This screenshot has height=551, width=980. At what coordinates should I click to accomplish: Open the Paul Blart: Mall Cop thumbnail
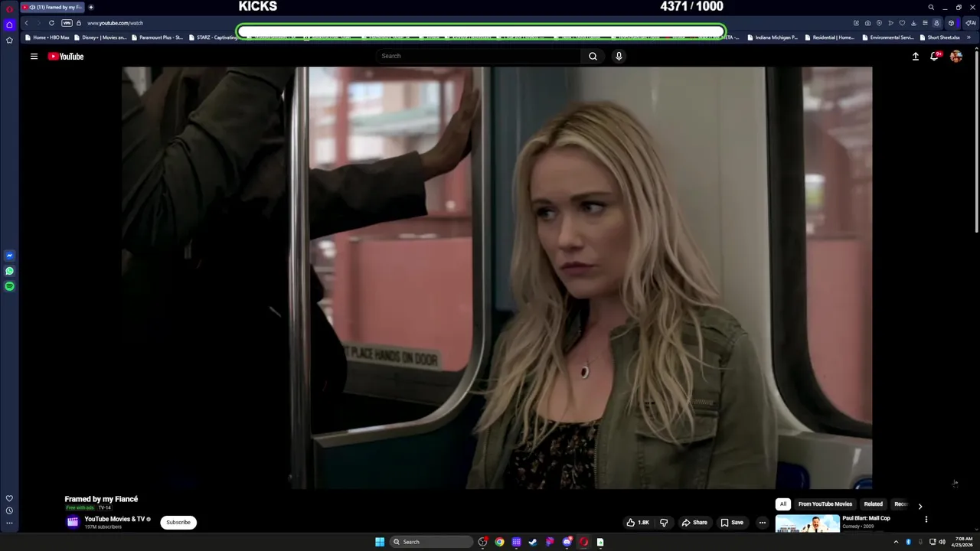pos(807,523)
